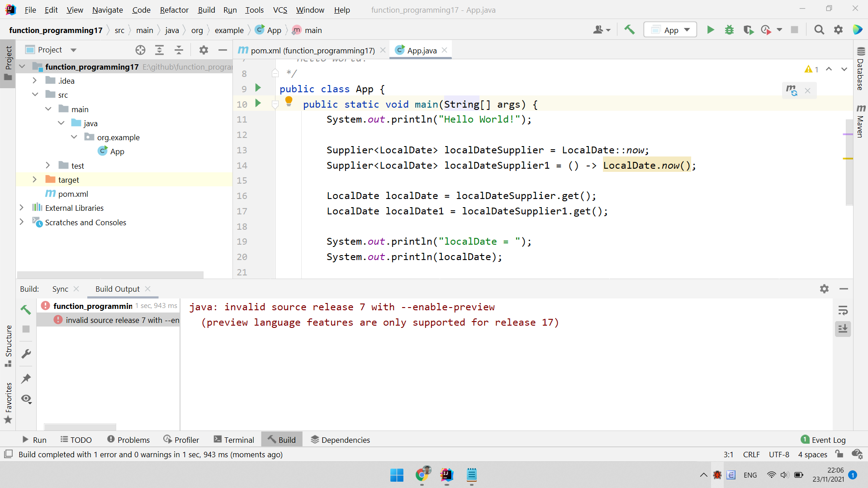868x488 pixels.
Task: Click Collapse All in Project panel
Action: (x=179, y=50)
